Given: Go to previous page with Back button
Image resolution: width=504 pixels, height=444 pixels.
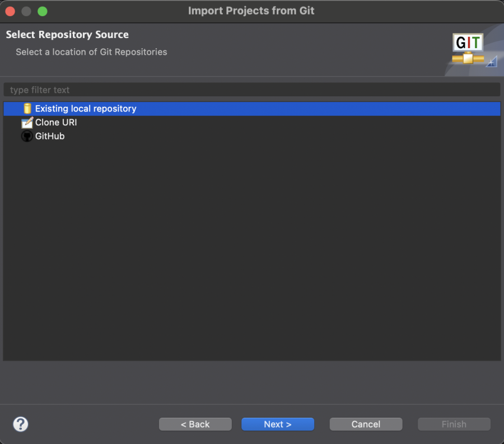Looking at the screenshot, I should (x=195, y=424).
